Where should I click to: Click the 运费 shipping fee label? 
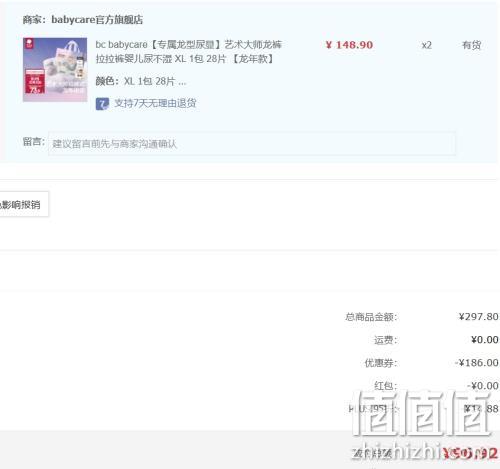(x=386, y=340)
